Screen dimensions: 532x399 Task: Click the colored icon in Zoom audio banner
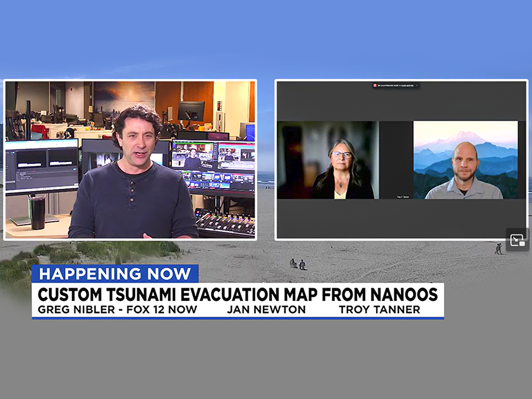coord(375,86)
